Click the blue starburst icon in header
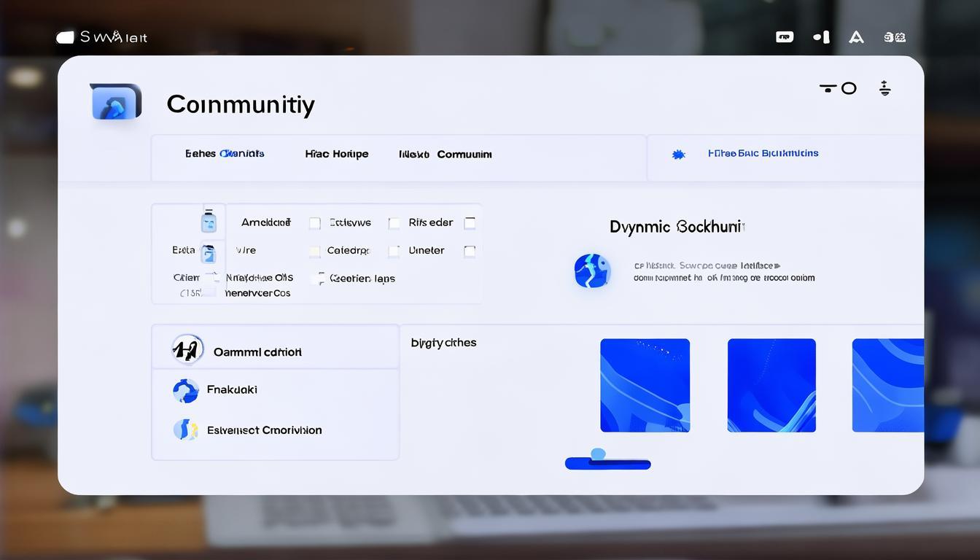This screenshot has height=560, width=980. [678, 155]
